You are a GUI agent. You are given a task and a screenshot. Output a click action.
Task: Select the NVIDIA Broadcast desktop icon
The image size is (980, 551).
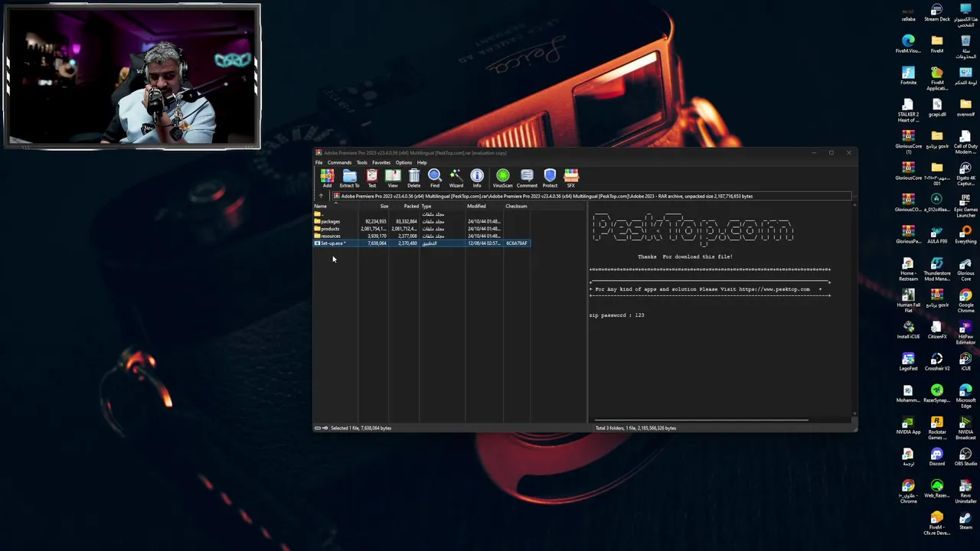[965, 428]
